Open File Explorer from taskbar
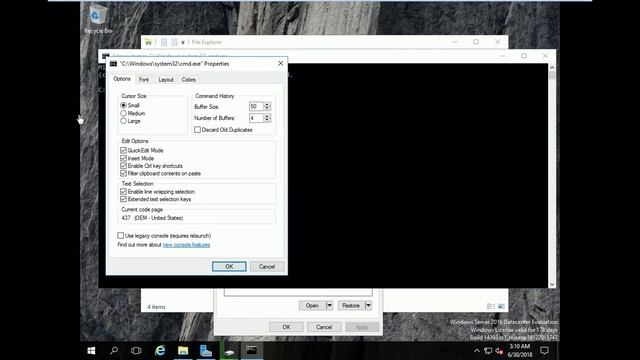 [183, 351]
